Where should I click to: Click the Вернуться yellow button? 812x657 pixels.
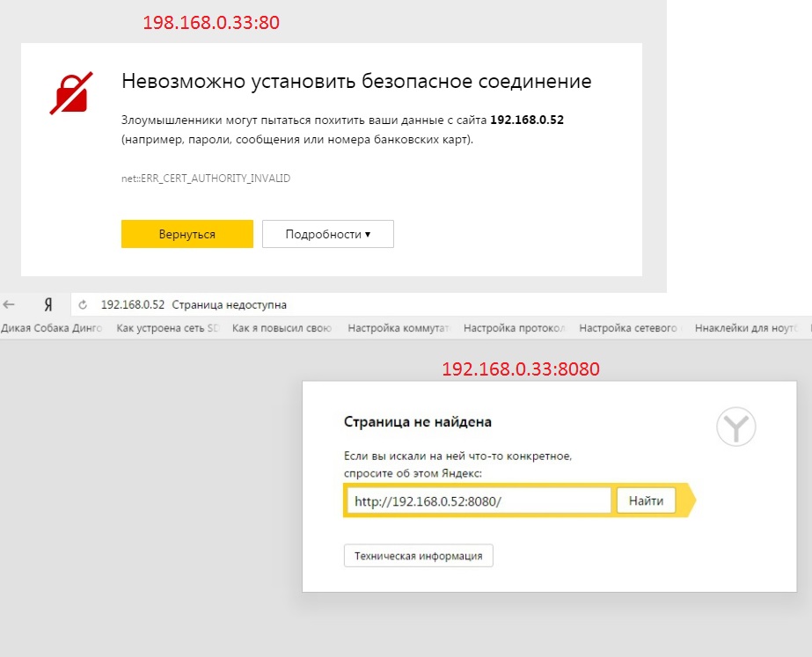pos(187,234)
